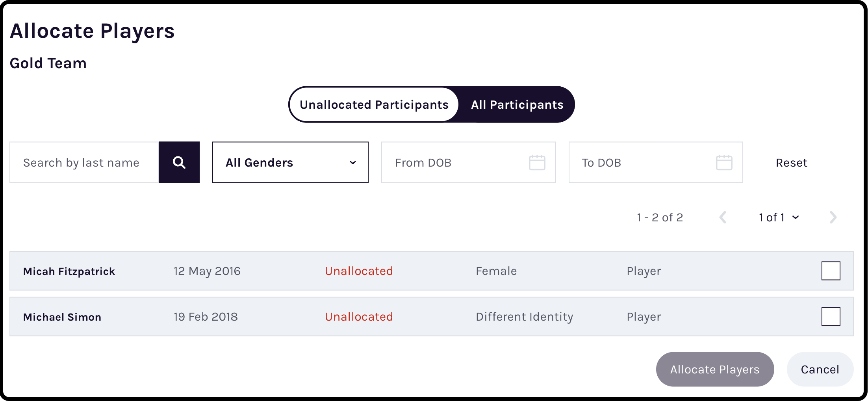Switch to the All Participants view
The height and width of the screenshot is (401, 868).
tap(517, 104)
